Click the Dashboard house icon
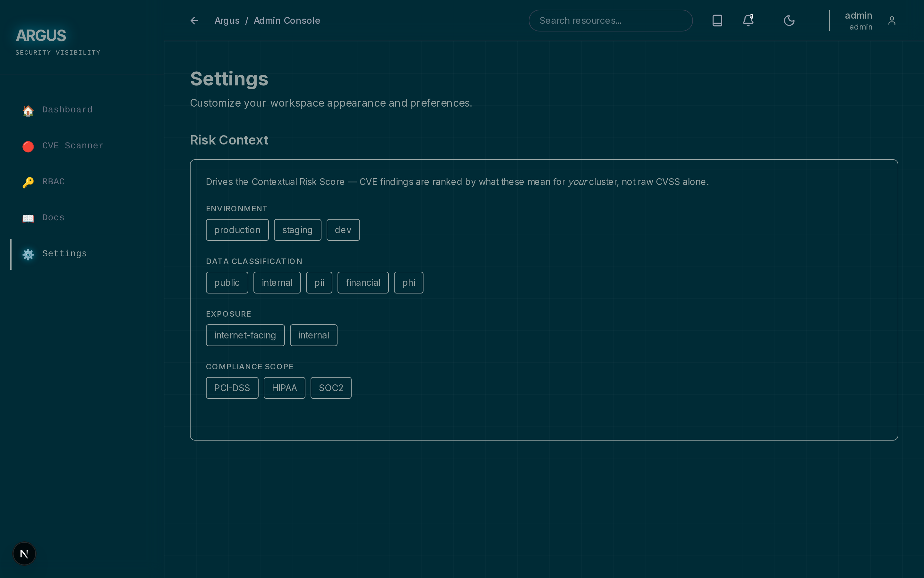Screen dimensions: 924x578 [x=28, y=110]
